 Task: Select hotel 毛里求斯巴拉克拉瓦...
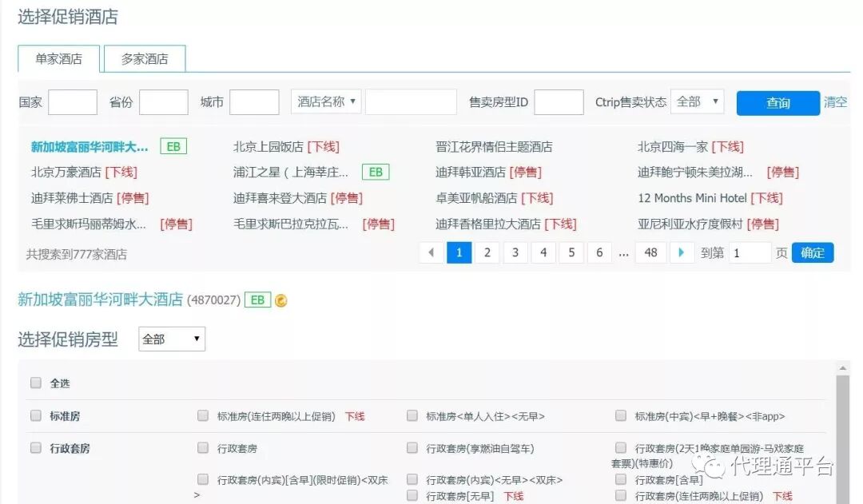tap(291, 224)
